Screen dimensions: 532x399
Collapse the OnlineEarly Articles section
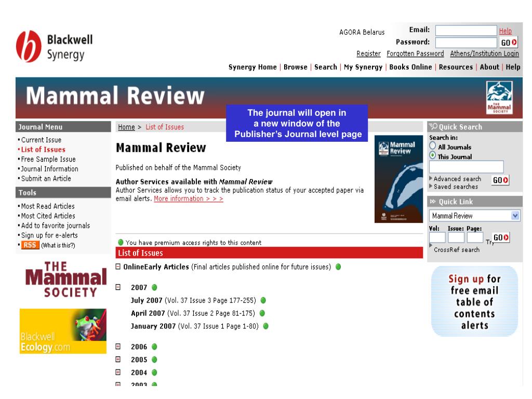118,267
